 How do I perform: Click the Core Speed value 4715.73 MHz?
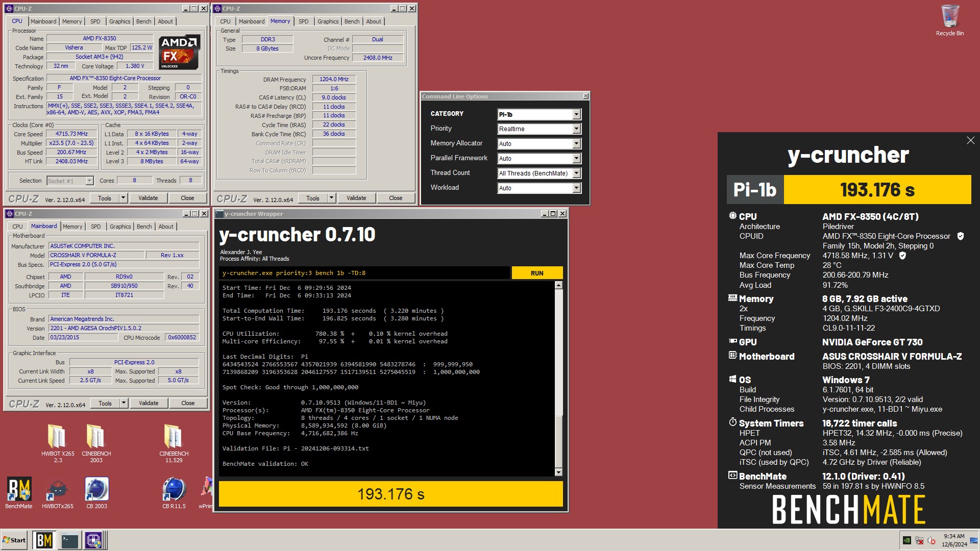[x=71, y=134]
